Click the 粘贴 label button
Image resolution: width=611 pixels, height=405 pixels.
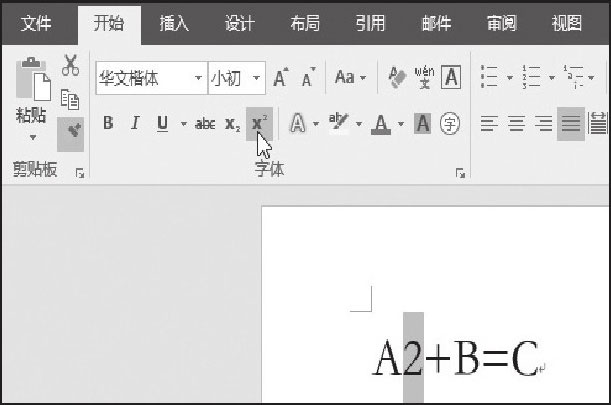coord(31,115)
